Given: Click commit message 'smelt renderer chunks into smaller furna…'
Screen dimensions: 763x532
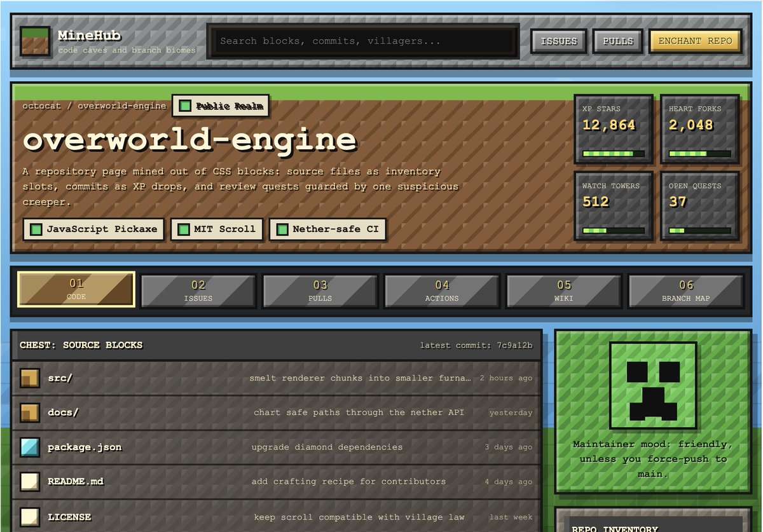Looking at the screenshot, I should point(361,378).
